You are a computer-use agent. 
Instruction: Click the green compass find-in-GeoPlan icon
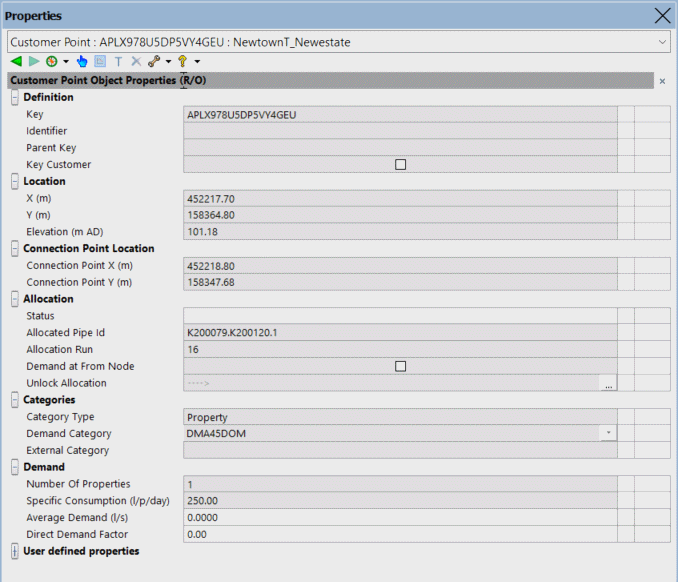click(x=52, y=61)
